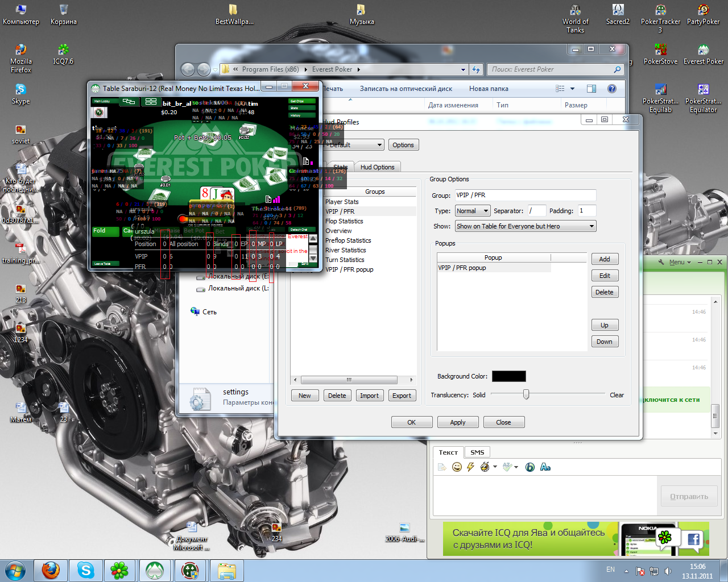
Task: Switch to the Stats tab
Action: click(341, 167)
